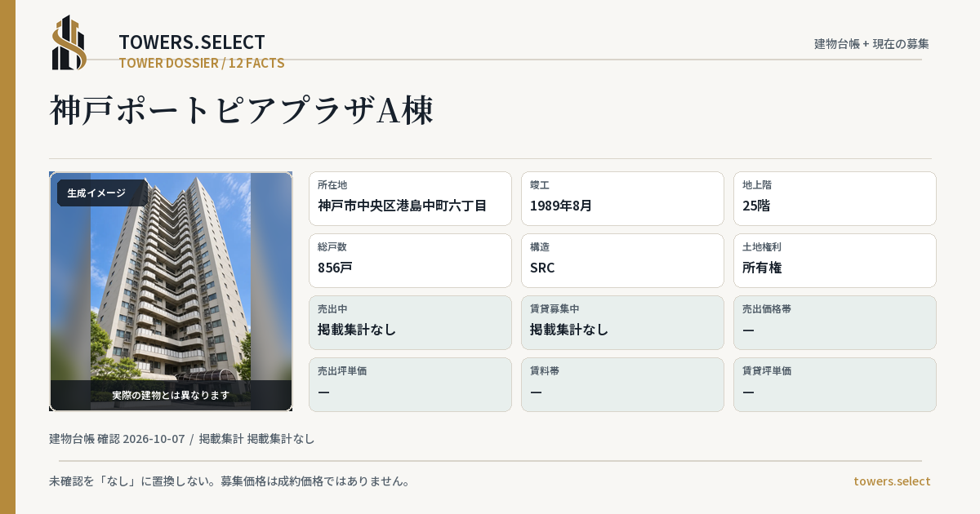Open the towers.select link
Viewport: 980px width, 514px height.
tap(892, 481)
